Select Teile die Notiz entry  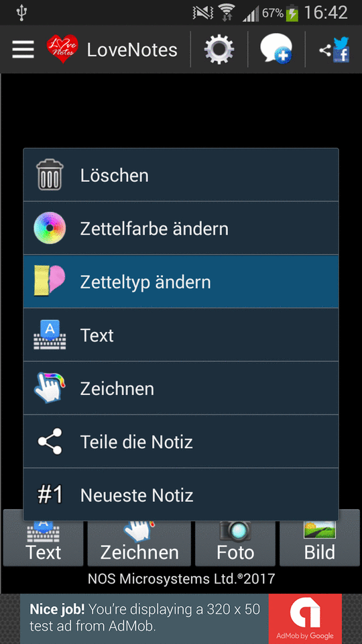point(181,441)
